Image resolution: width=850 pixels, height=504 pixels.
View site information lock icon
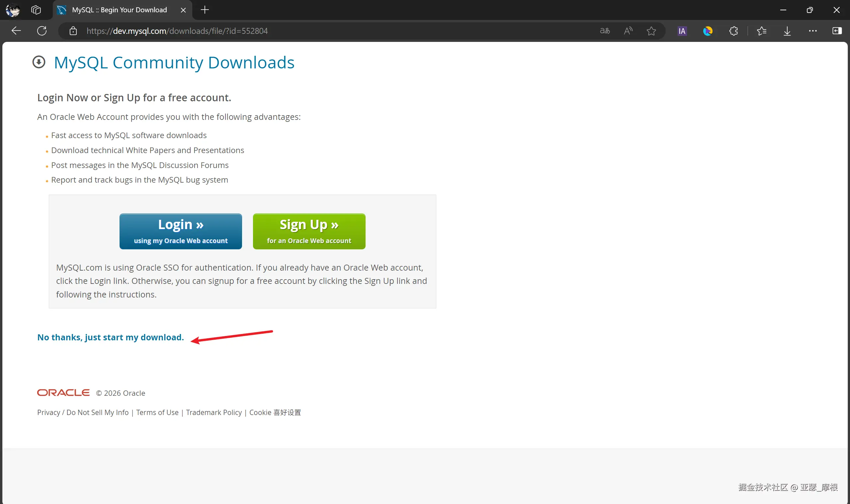[x=73, y=31]
